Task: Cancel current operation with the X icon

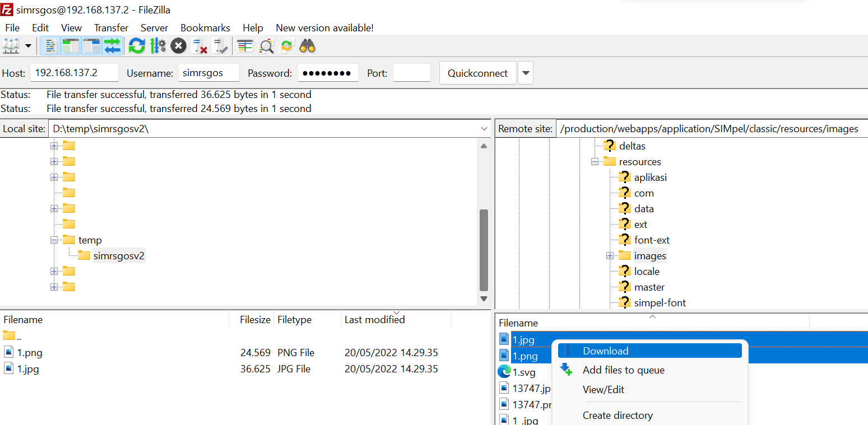Action: (x=178, y=46)
